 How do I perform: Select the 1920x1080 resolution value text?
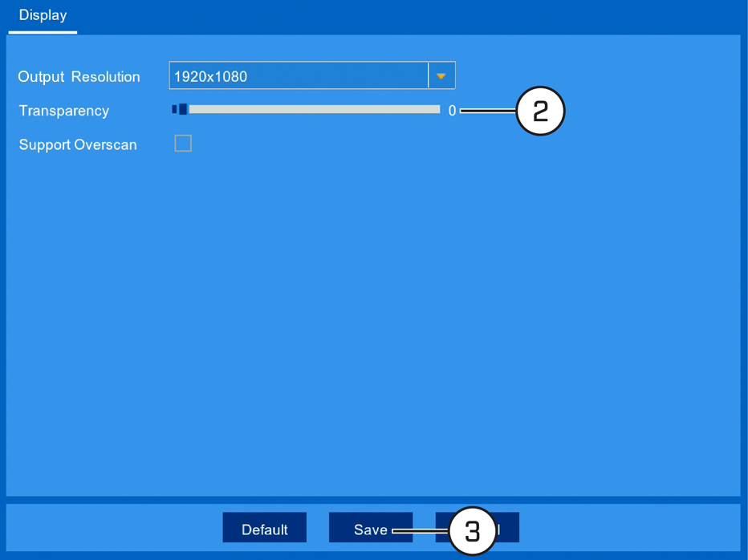tap(210, 76)
